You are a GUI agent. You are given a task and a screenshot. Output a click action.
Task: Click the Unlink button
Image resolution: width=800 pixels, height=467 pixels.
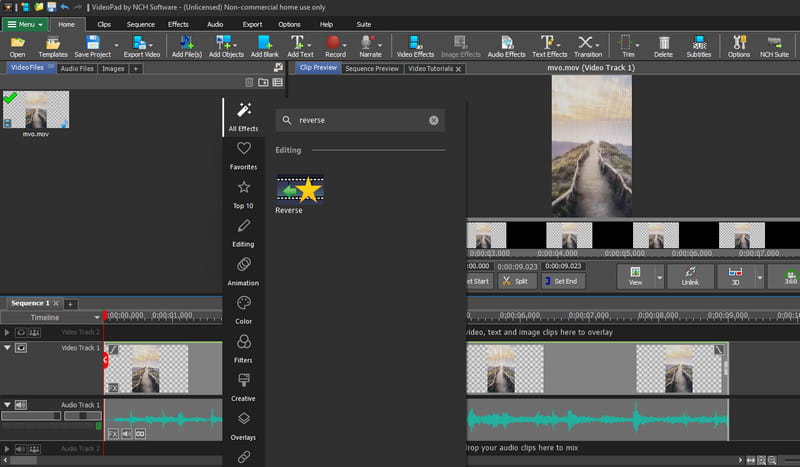pyautogui.click(x=690, y=276)
